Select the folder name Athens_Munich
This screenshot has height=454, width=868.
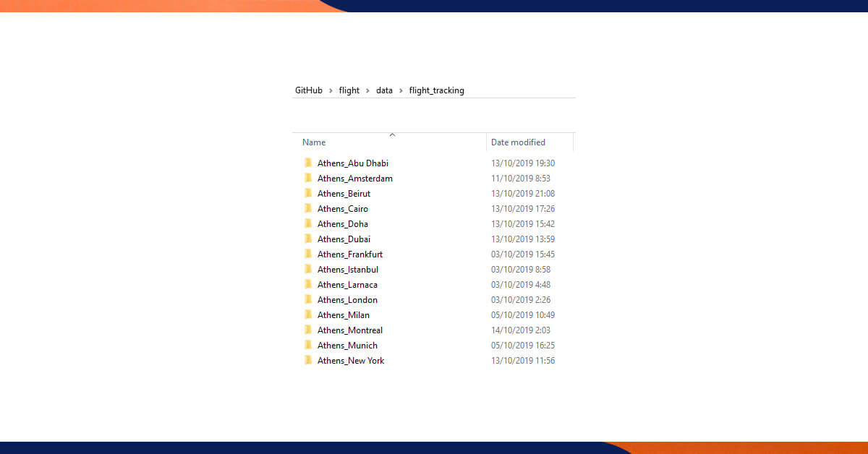click(x=348, y=346)
